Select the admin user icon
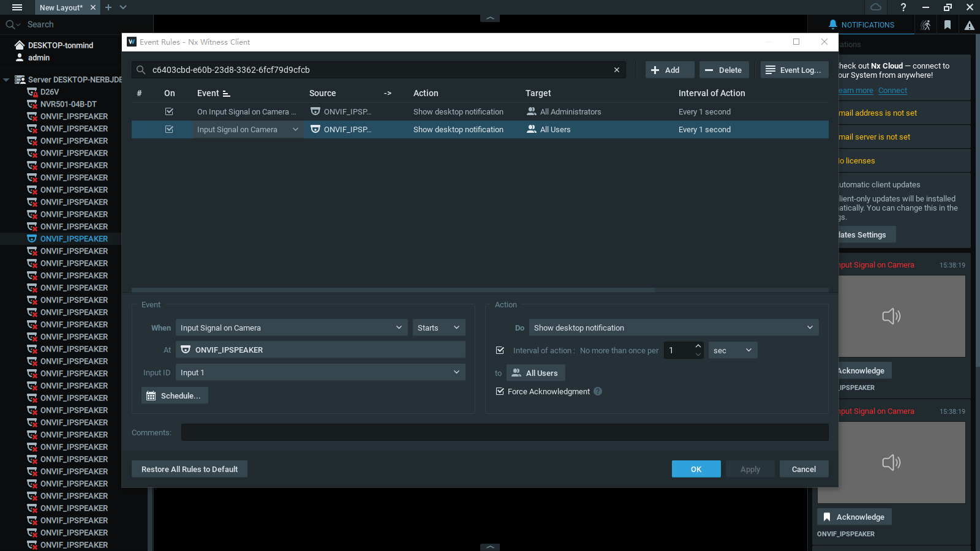Viewport: 980px width, 551px height. coord(20,58)
